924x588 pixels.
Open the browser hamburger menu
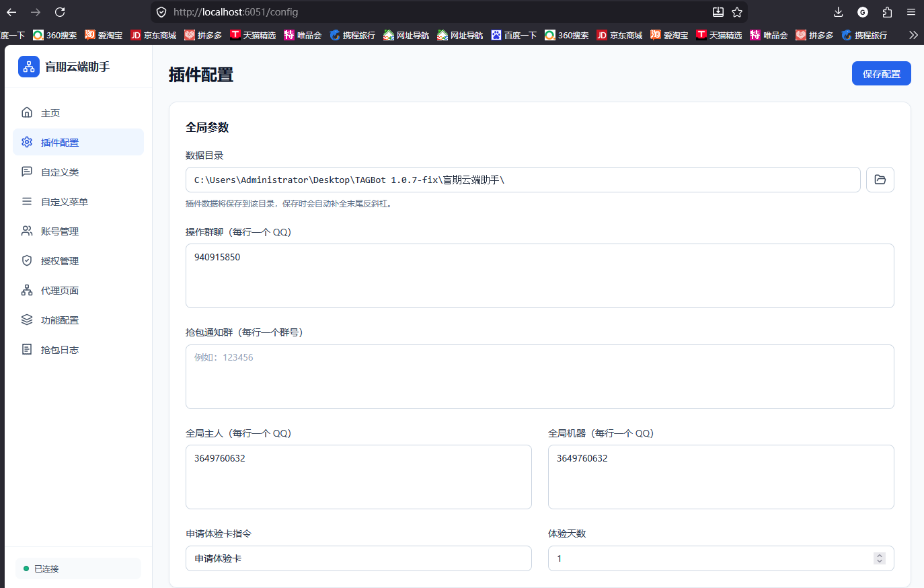(x=911, y=12)
